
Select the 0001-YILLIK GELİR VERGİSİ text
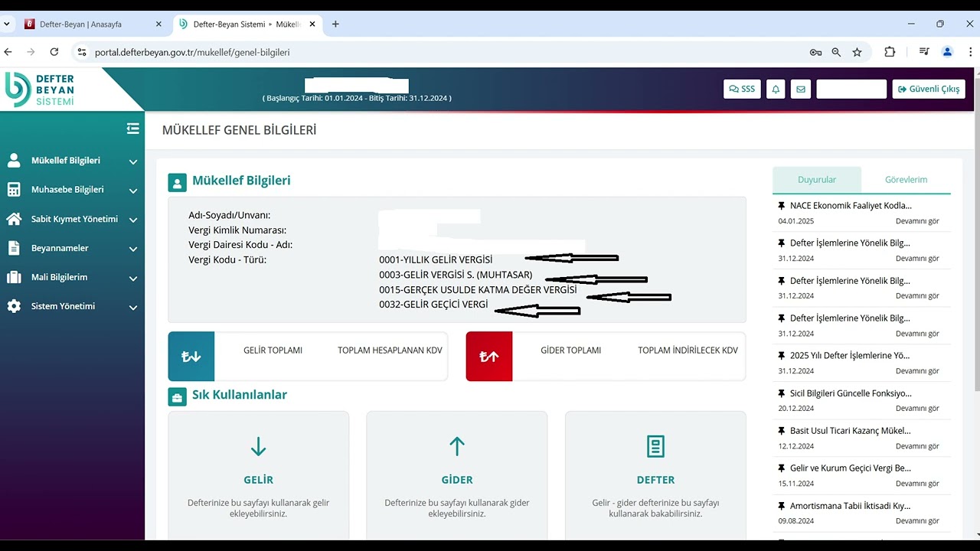click(436, 259)
